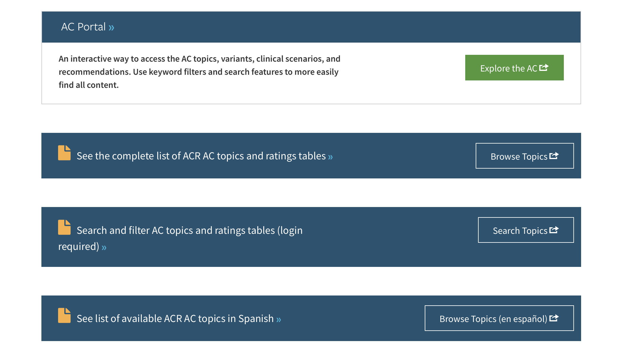Click the chevrons after in Spanish text
Image resolution: width=638 pixels, height=364 pixels.
[278, 320]
